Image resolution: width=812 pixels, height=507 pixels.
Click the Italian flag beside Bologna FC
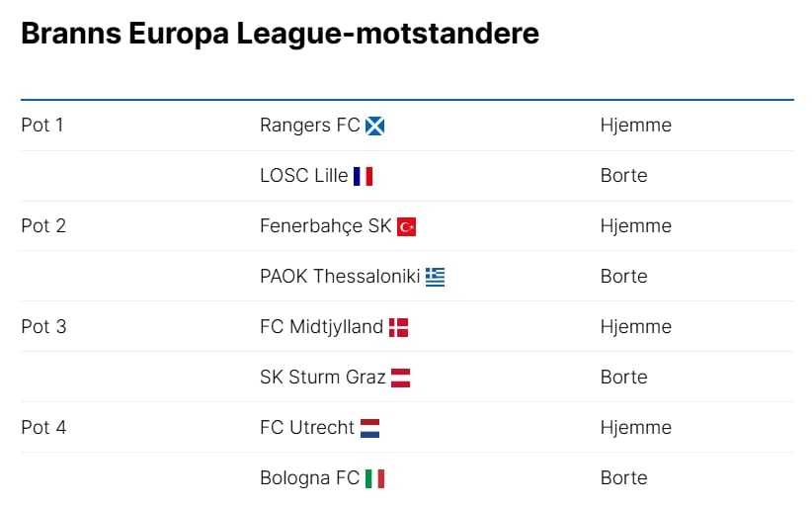tap(374, 478)
